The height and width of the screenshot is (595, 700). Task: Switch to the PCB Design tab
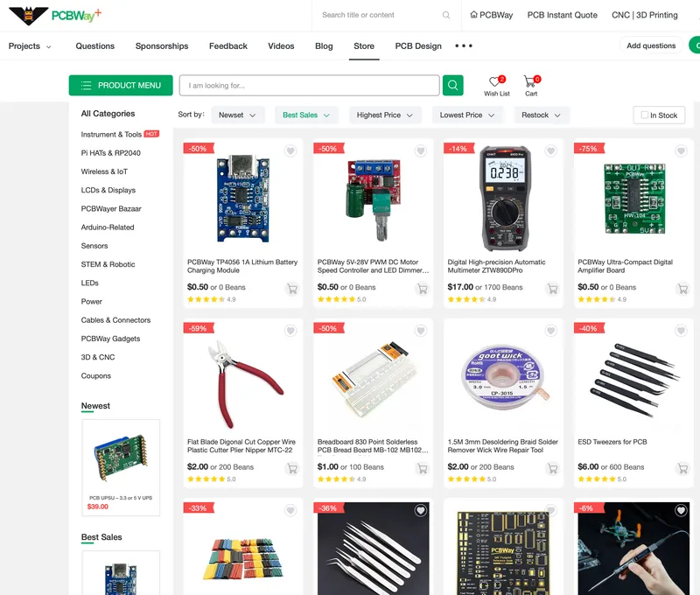click(418, 46)
